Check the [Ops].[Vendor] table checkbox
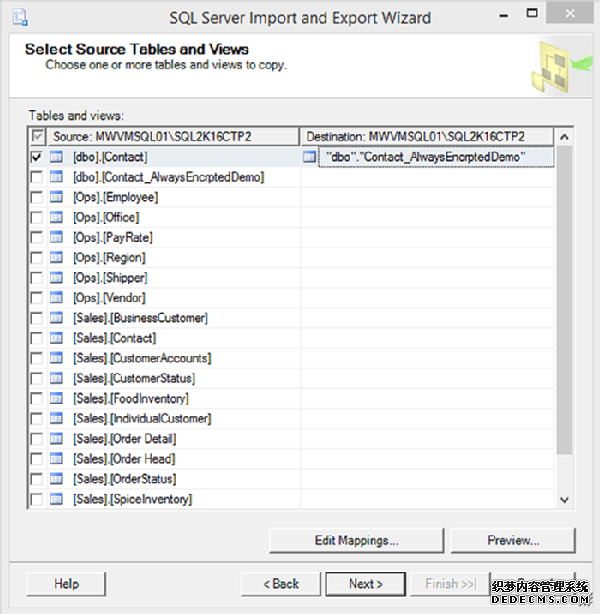This screenshot has width=600, height=614. [36, 298]
